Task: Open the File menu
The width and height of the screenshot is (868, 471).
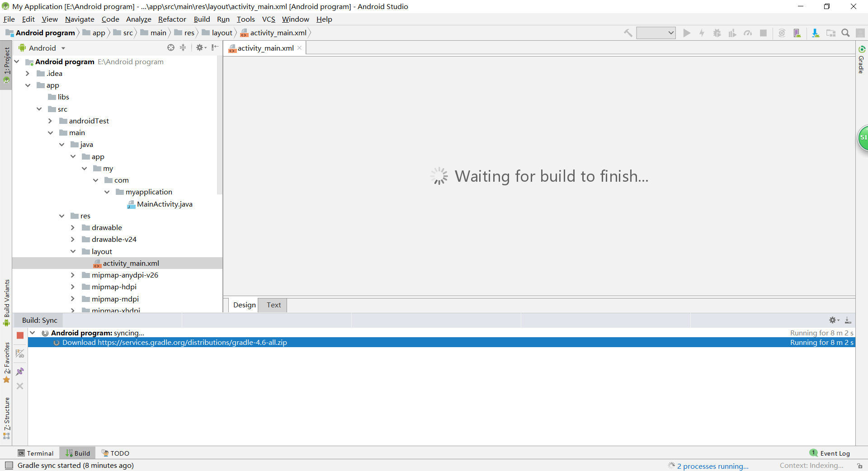Action: 9,19
